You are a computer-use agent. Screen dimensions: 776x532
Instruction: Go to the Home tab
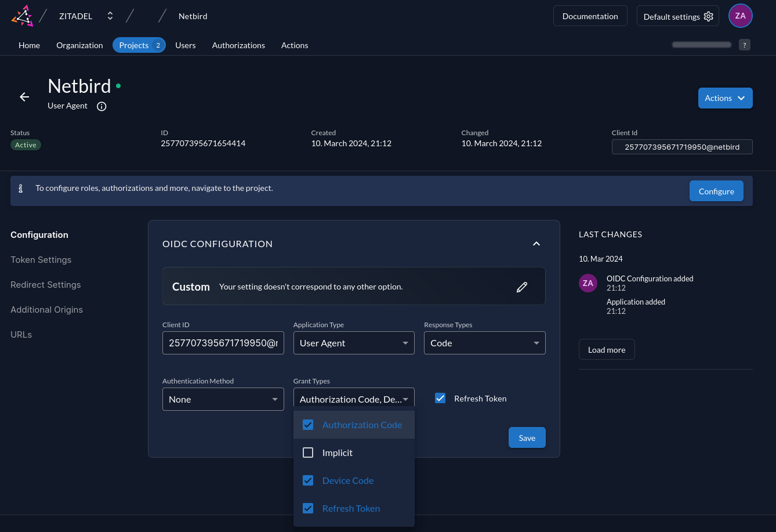(x=29, y=45)
